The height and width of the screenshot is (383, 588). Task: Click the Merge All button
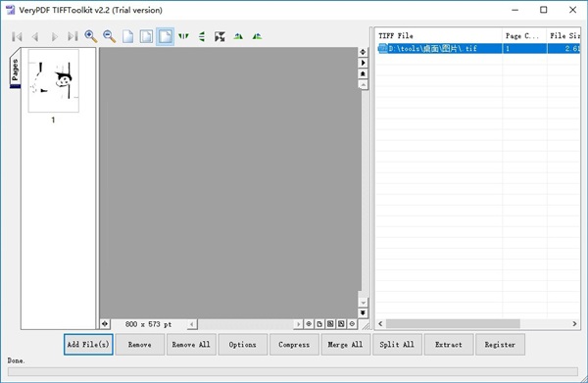[345, 345]
